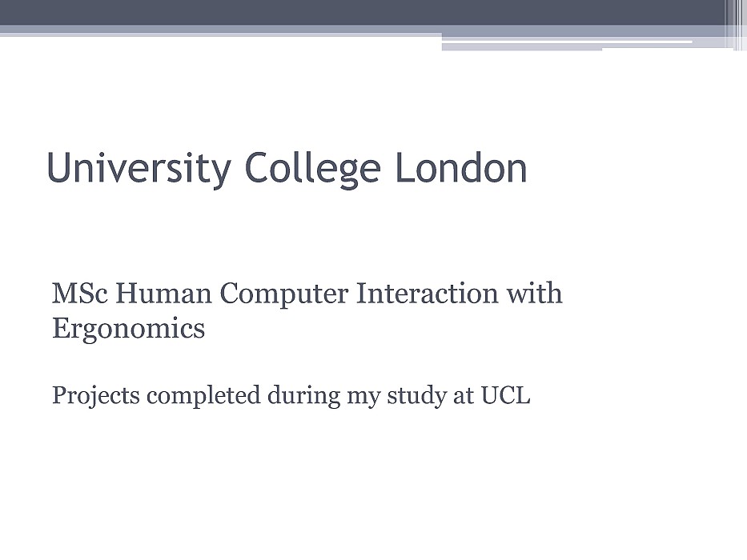Select the word London in the title
This screenshot has width=747, height=560.
(461, 167)
